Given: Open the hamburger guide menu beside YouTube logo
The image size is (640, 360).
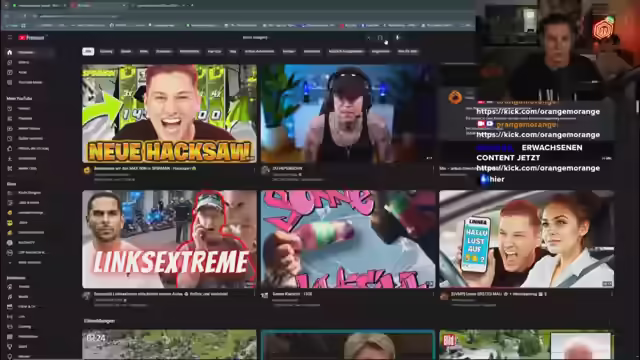Looking at the screenshot, I should tap(10, 37).
